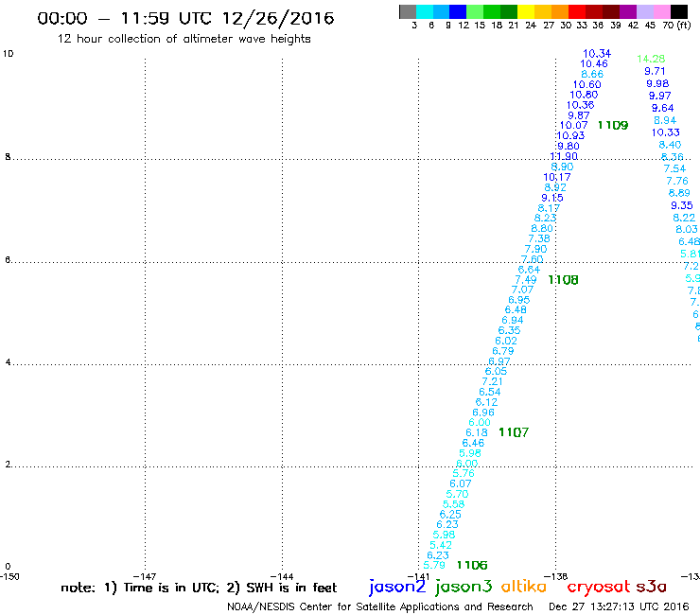The image size is (700, 615).
Task: Click the "Dec 27 13:27:13 UTC 2016" timestamp
Action: [x=619, y=607]
